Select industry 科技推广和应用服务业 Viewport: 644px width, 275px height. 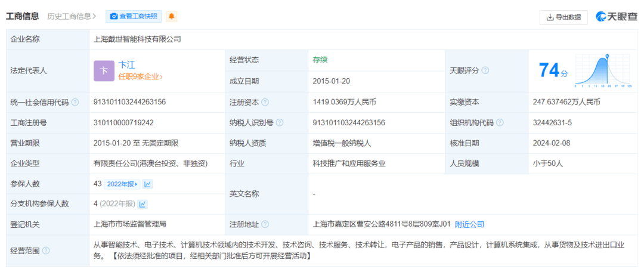349,163
